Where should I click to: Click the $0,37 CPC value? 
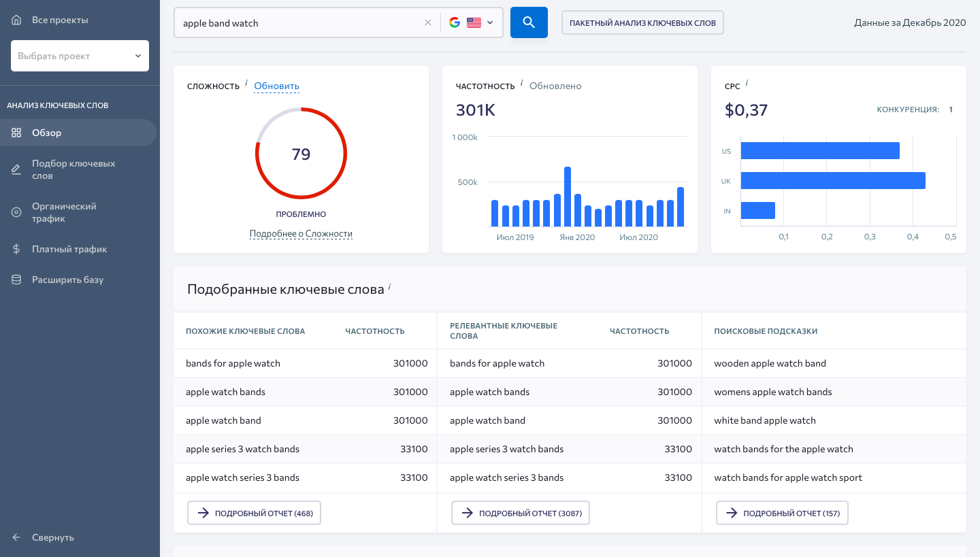pos(746,109)
